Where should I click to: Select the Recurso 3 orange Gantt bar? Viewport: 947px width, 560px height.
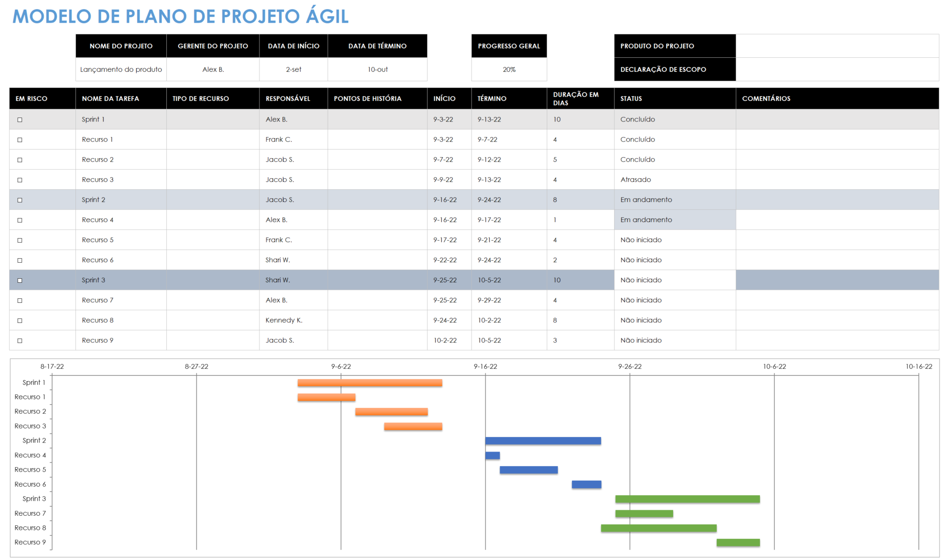tap(413, 426)
